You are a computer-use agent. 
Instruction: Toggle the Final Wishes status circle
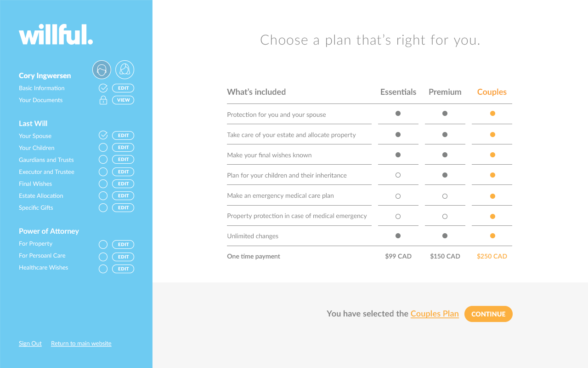click(103, 184)
